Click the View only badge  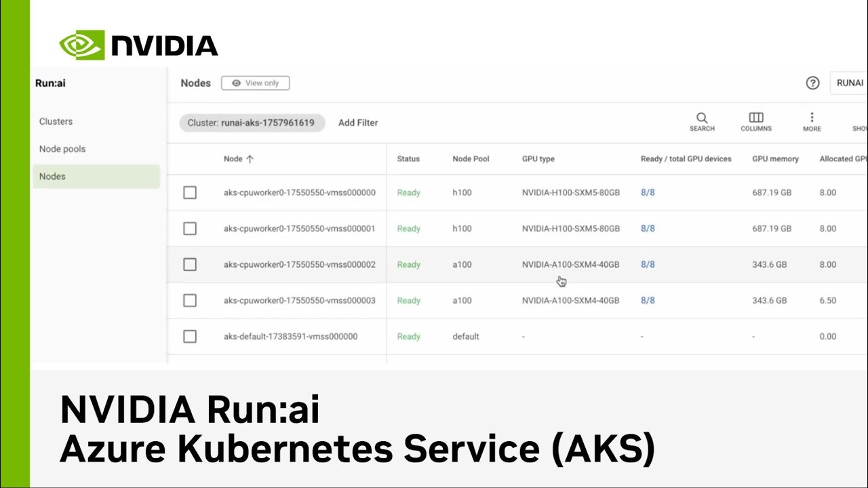[x=256, y=83]
